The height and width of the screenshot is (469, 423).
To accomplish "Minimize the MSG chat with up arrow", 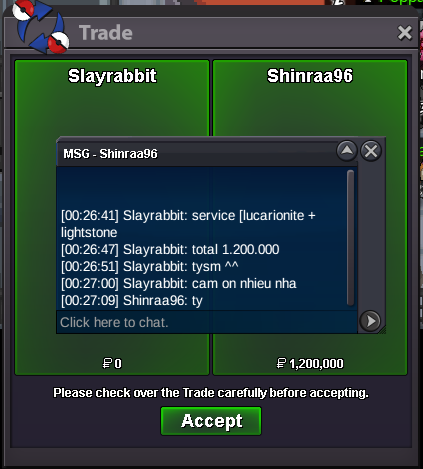I will 347,151.
